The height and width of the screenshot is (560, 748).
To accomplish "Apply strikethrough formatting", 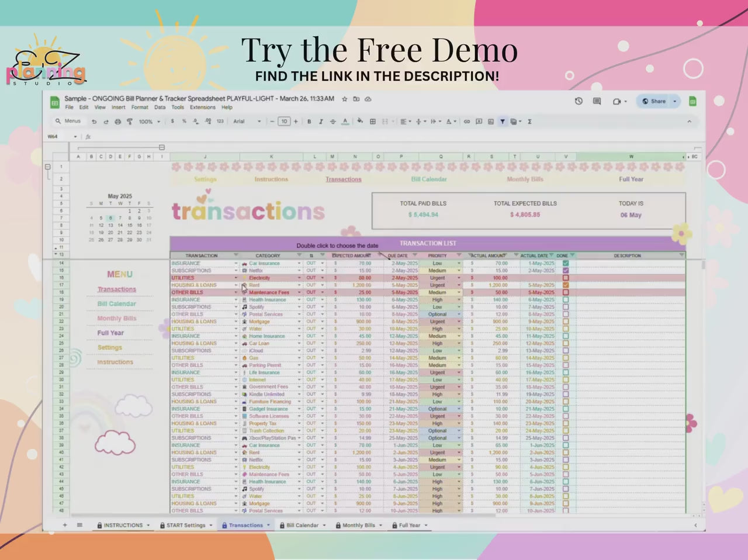I will (333, 122).
